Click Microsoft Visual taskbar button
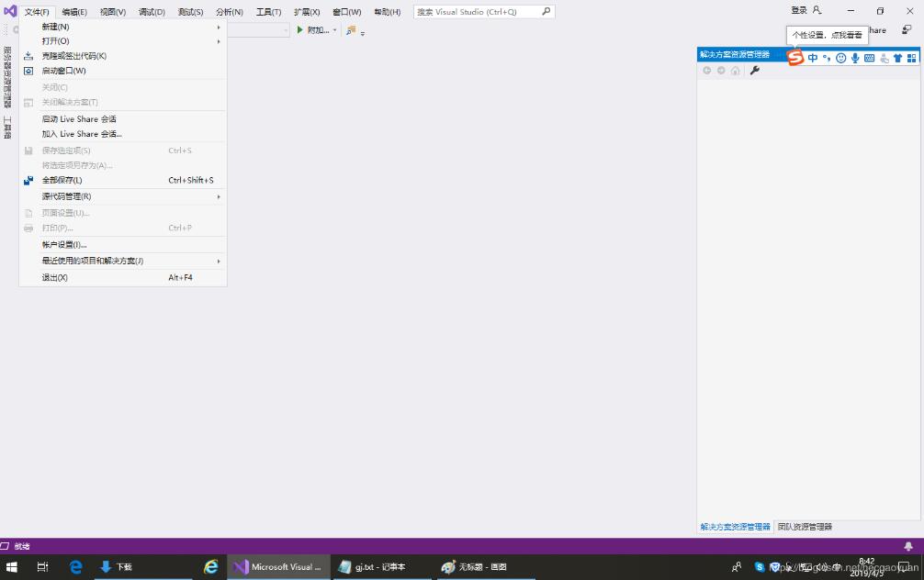 click(x=278, y=567)
